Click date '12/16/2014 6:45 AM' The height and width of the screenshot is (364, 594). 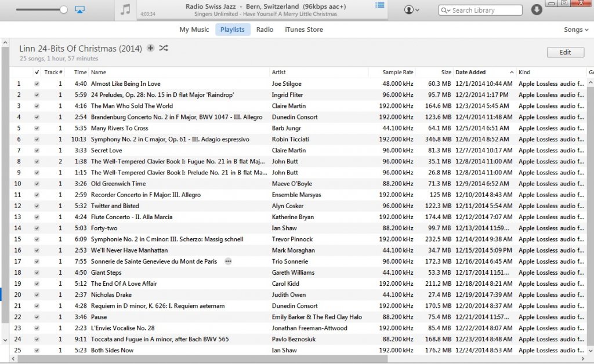(x=484, y=261)
